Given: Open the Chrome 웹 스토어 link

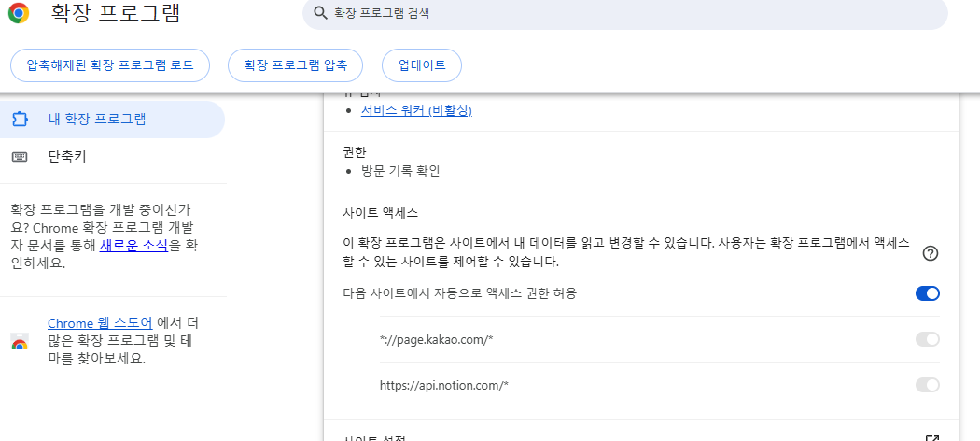Looking at the screenshot, I should click(100, 323).
